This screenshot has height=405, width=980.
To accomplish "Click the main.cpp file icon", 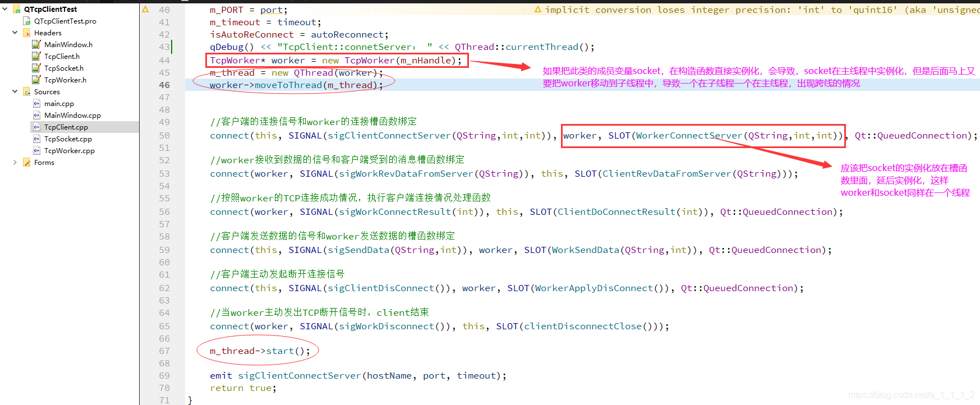I will [x=36, y=103].
